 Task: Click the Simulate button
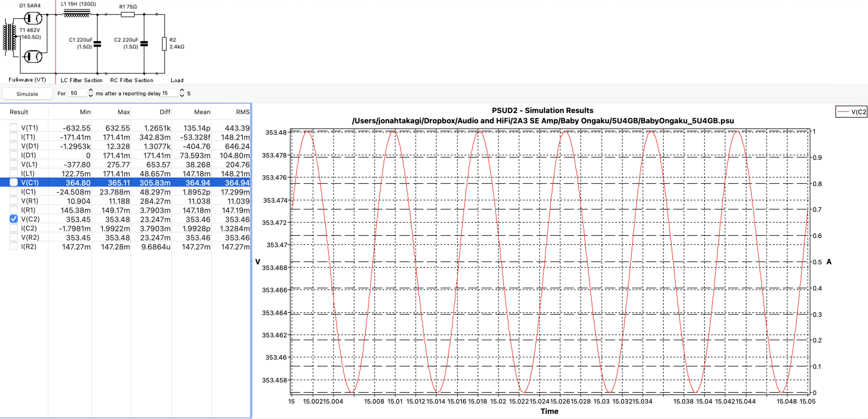tap(27, 94)
